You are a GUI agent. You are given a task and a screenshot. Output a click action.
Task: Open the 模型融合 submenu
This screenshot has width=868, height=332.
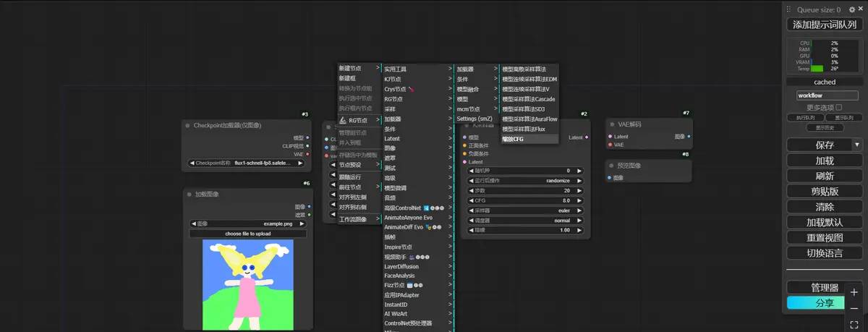coord(476,89)
